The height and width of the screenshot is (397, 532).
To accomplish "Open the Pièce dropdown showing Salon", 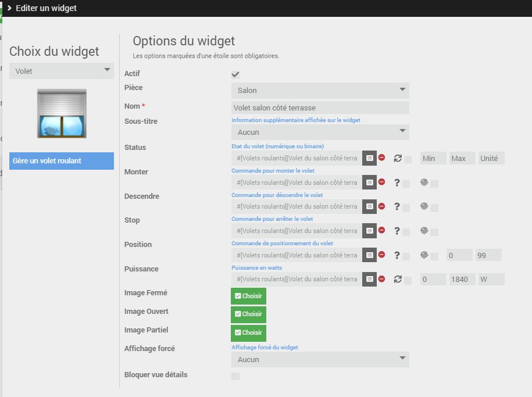I will click(320, 91).
